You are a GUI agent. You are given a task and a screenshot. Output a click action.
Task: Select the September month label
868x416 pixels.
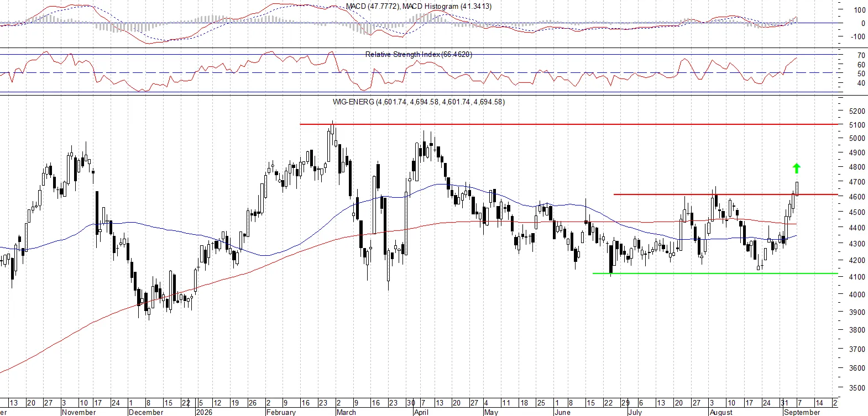coord(802,412)
